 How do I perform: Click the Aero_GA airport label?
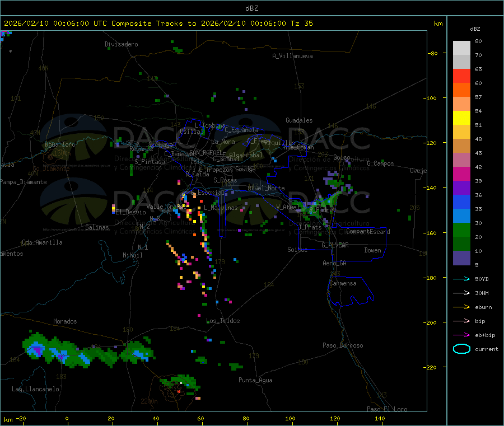335,263
